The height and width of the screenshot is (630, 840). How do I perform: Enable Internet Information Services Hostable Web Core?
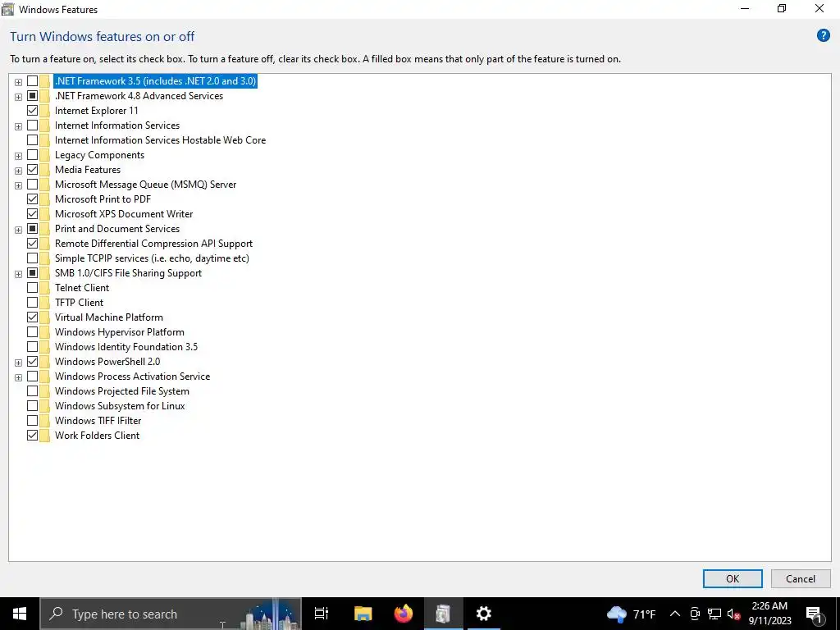pyautogui.click(x=32, y=139)
